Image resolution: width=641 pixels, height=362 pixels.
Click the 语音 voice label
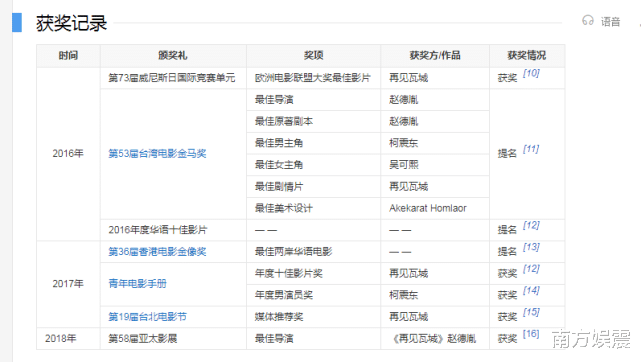click(610, 22)
